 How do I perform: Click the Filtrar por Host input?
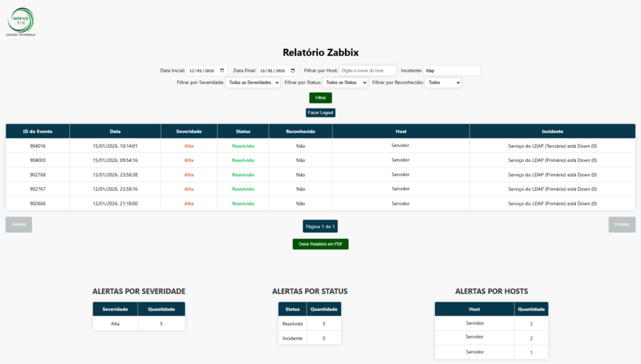pyautogui.click(x=367, y=71)
